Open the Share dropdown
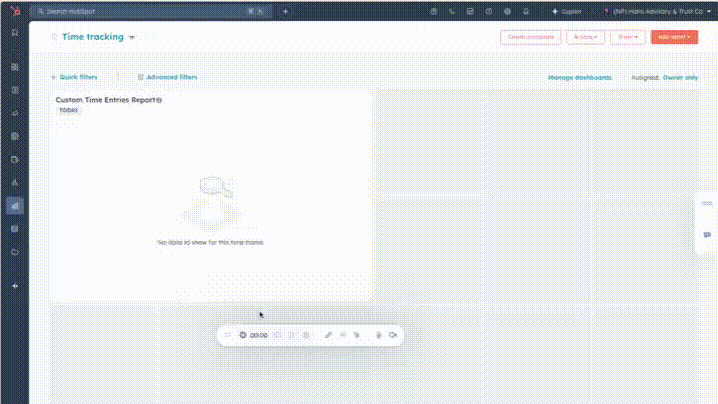The height and width of the screenshot is (404, 718). click(x=627, y=37)
